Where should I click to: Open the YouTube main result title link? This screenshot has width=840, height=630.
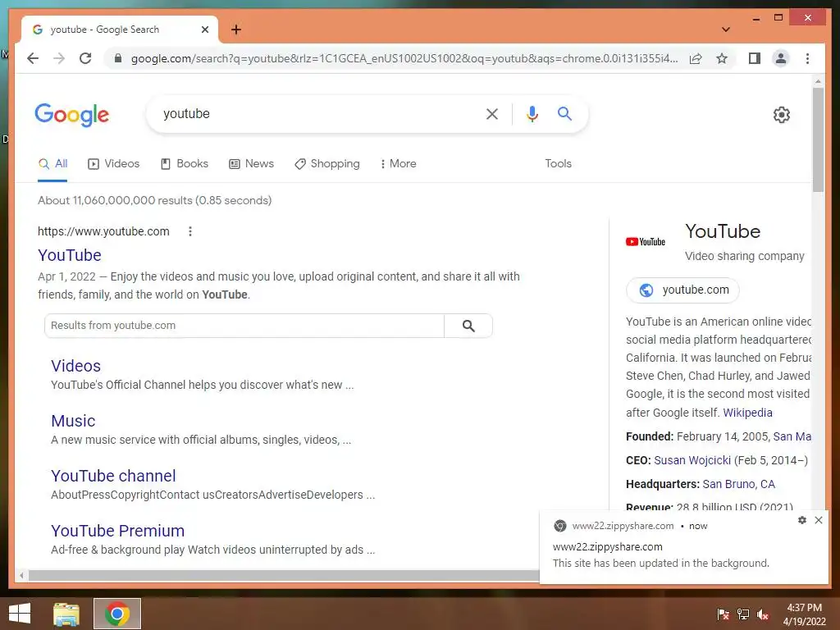(70, 256)
